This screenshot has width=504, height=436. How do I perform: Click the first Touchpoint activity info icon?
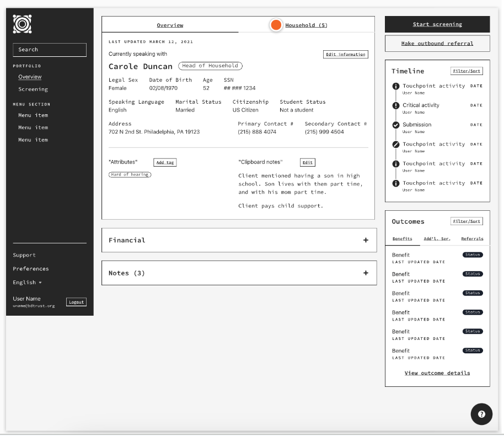(x=395, y=86)
